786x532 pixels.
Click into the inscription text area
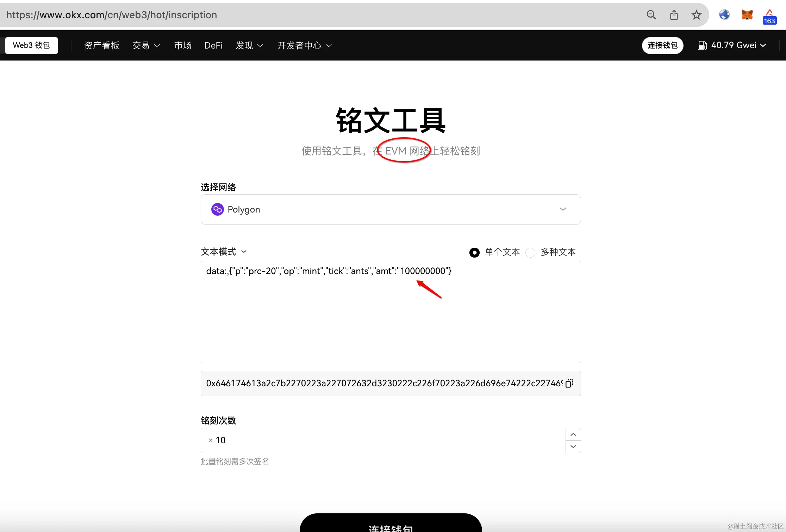tap(391, 317)
